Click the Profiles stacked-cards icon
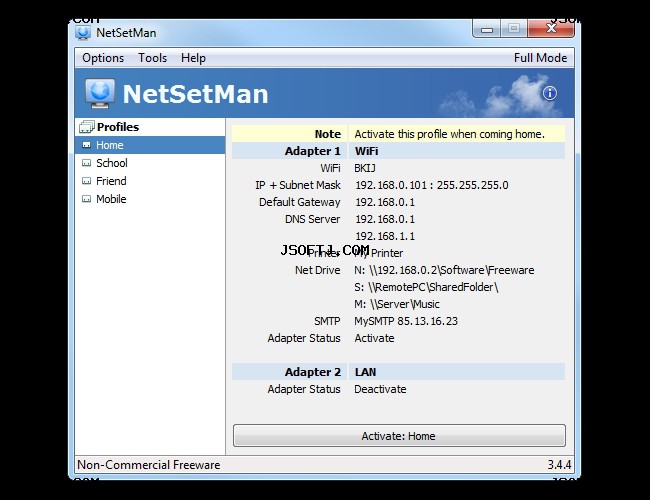This screenshot has width=650, height=500. (x=87, y=127)
